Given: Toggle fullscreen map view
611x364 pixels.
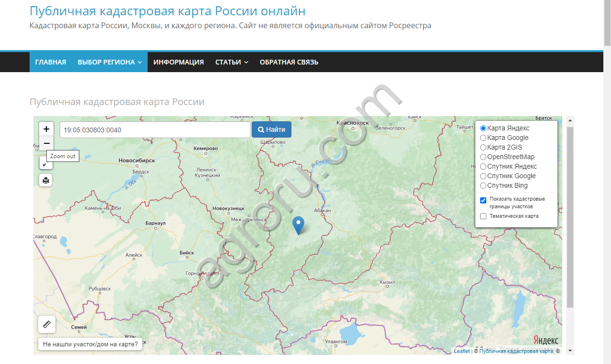Looking at the screenshot, I should (x=46, y=163).
